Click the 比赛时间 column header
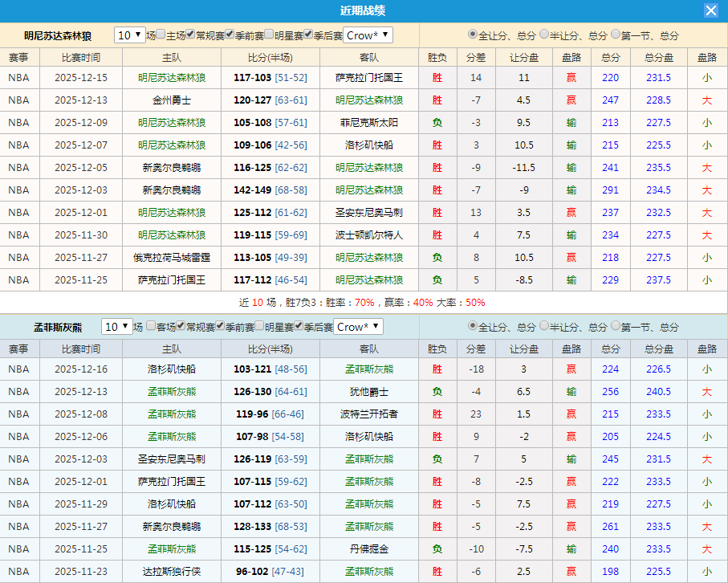 click(x=81, y=57)
